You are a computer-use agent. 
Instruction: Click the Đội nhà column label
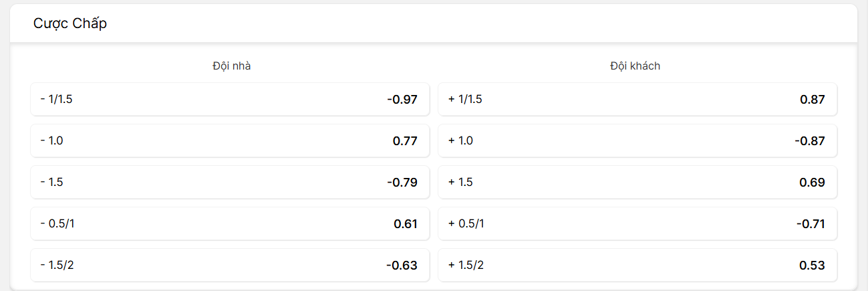click(x=232, y=66)
